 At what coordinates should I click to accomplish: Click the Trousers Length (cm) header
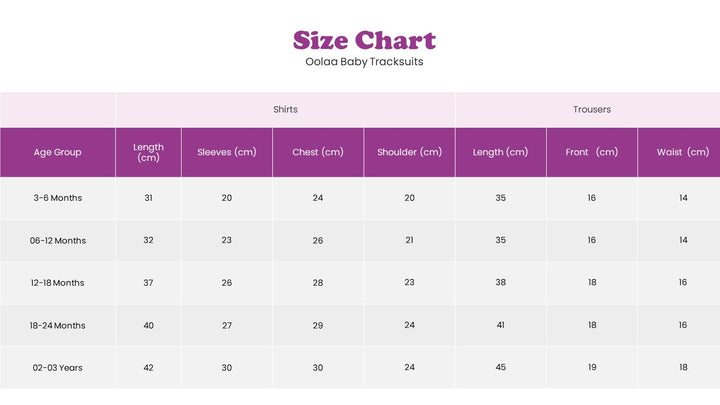tap(500, 152)
